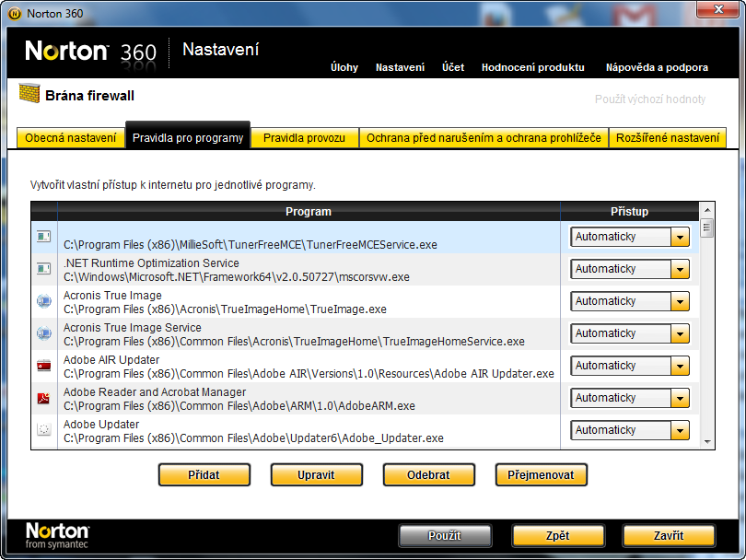Click the Program column header

tap(309, 212)
